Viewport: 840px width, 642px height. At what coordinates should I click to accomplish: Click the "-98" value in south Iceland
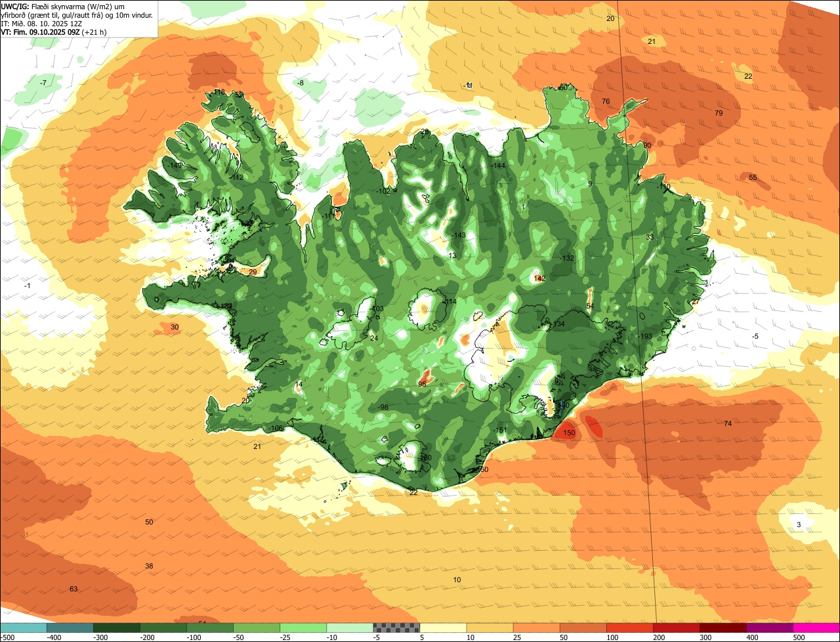pos(383,408)
